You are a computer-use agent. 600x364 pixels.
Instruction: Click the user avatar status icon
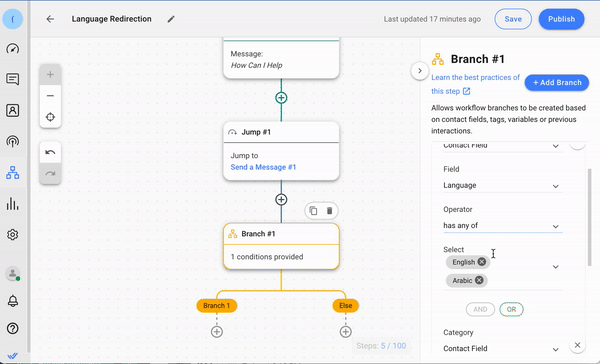click(x=13, y=274)
